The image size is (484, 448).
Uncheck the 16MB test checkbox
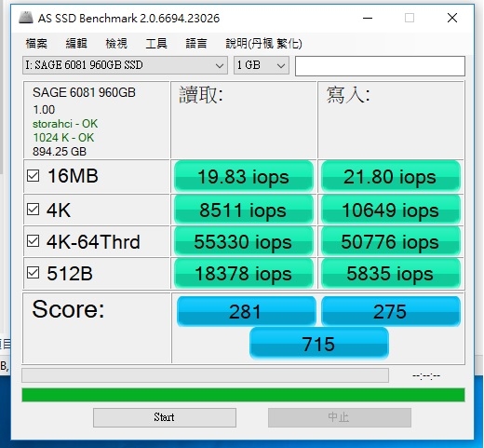click(33, 175)
